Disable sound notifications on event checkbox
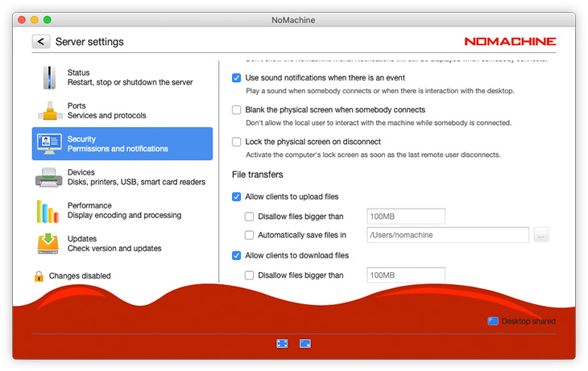588x371 pixels. (x=237, y=78)
